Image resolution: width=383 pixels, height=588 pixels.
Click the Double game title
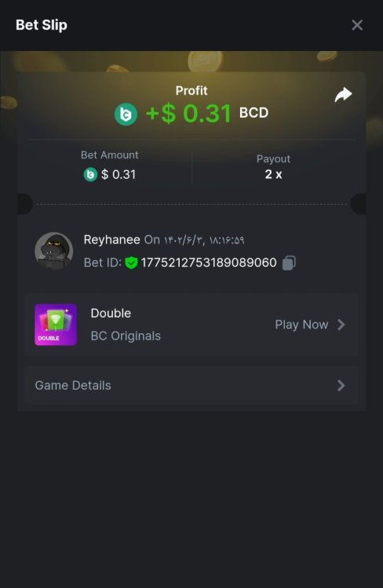(111, 313)
